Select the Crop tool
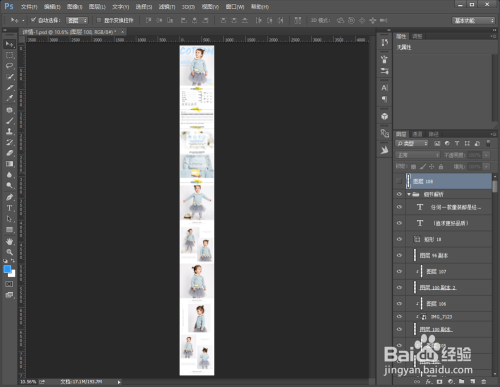The image size is (500, 387). tap(10, 88)
